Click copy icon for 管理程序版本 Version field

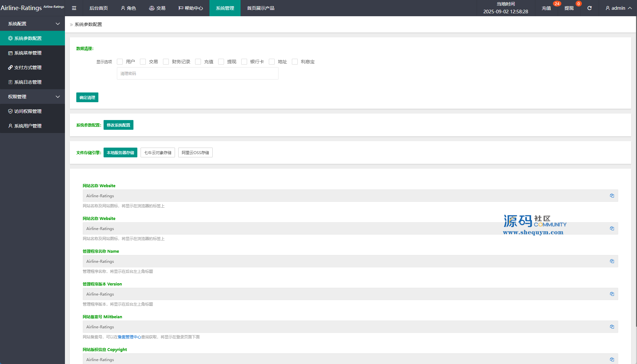click(612, 294)
